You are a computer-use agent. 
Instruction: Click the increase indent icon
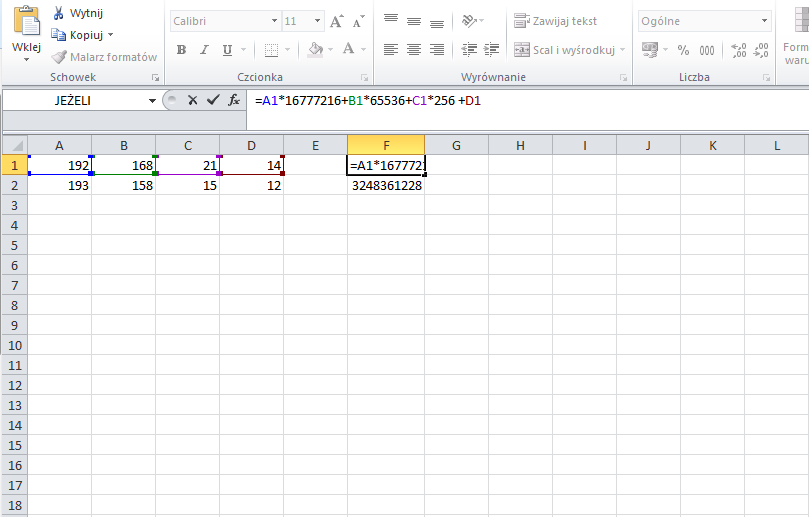pyautogui.click(x=492, y=50)
